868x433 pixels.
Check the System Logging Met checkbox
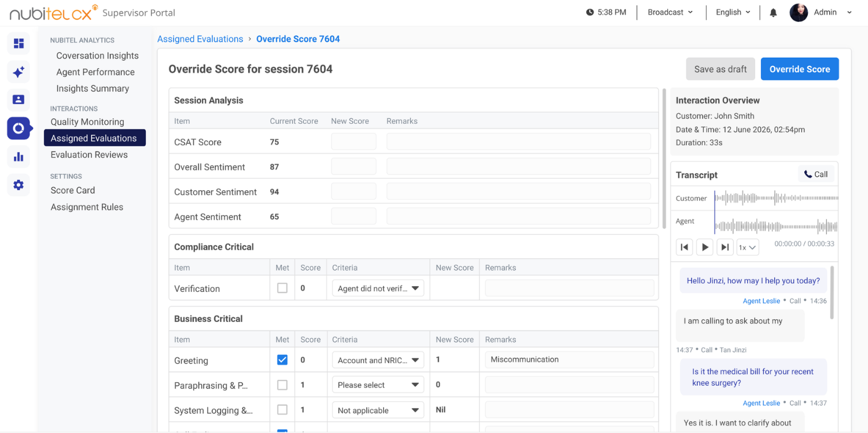click(x=282, y=409)
